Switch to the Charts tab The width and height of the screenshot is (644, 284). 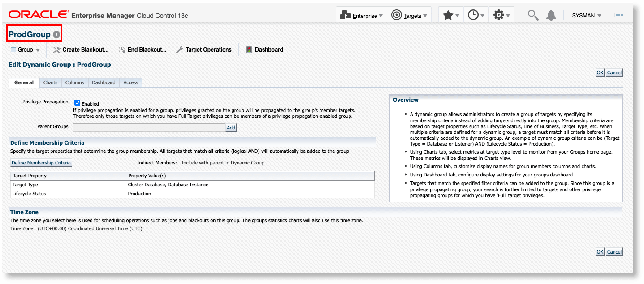[x=50, y=82]
